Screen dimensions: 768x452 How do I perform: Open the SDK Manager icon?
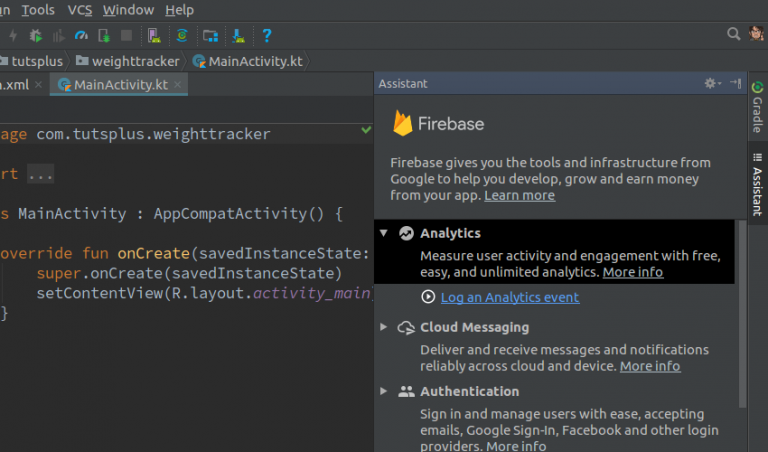[x=239, y=35]
